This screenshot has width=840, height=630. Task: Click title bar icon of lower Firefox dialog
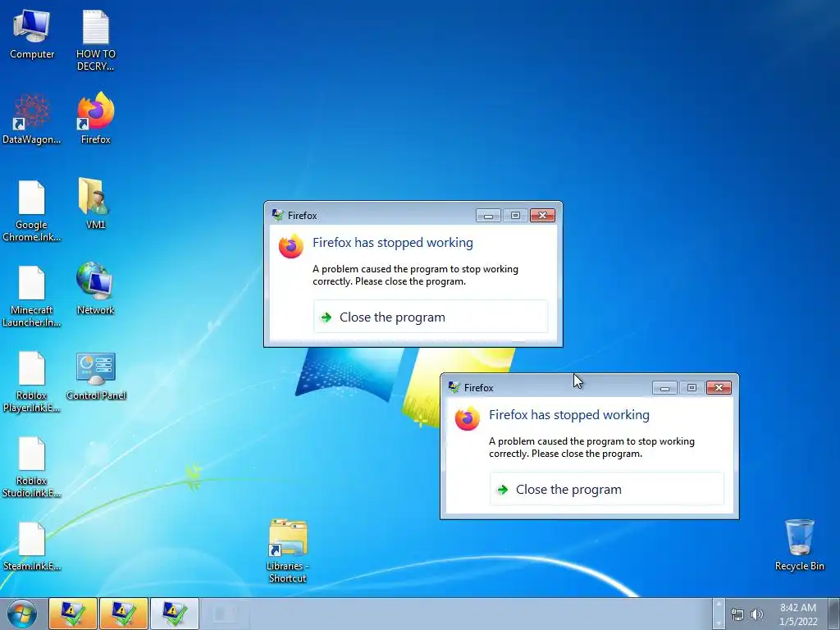point(454,387)
